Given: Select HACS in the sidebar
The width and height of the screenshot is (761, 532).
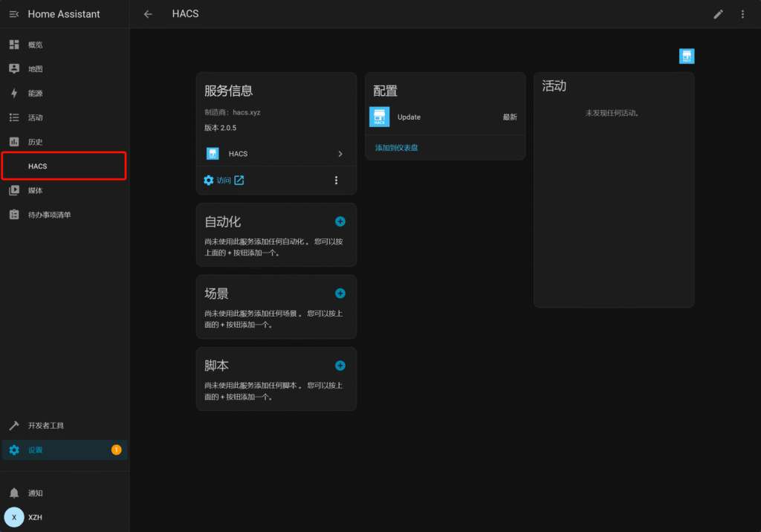Looking at the screenshot, I should tap(38, 166).
